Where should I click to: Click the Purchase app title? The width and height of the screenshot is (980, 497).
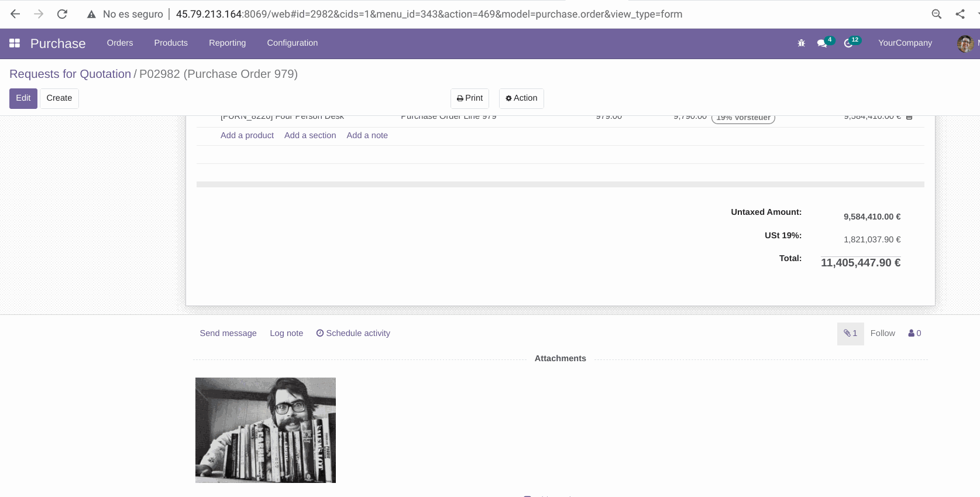point(58,44)
